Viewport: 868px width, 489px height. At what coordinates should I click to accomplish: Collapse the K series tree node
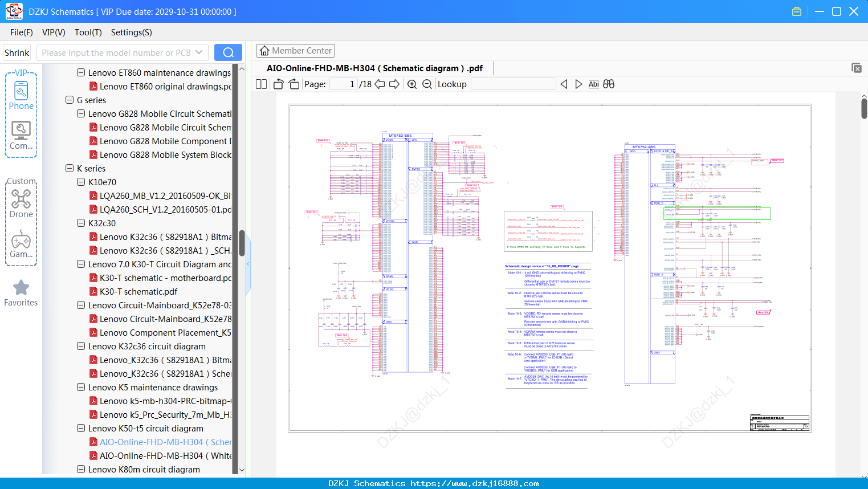click(x=70, y=168)
